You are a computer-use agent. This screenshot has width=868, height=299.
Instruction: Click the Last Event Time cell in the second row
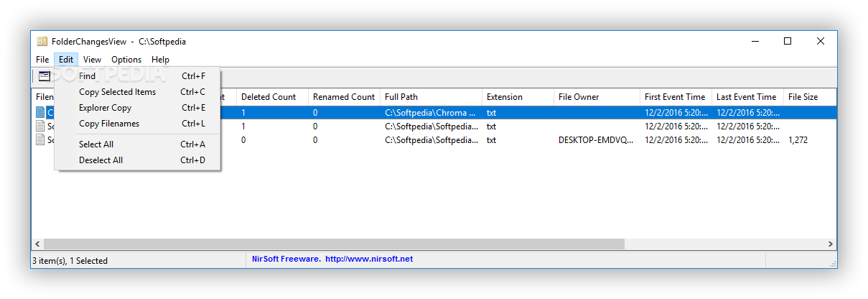(x=747, y=126)
